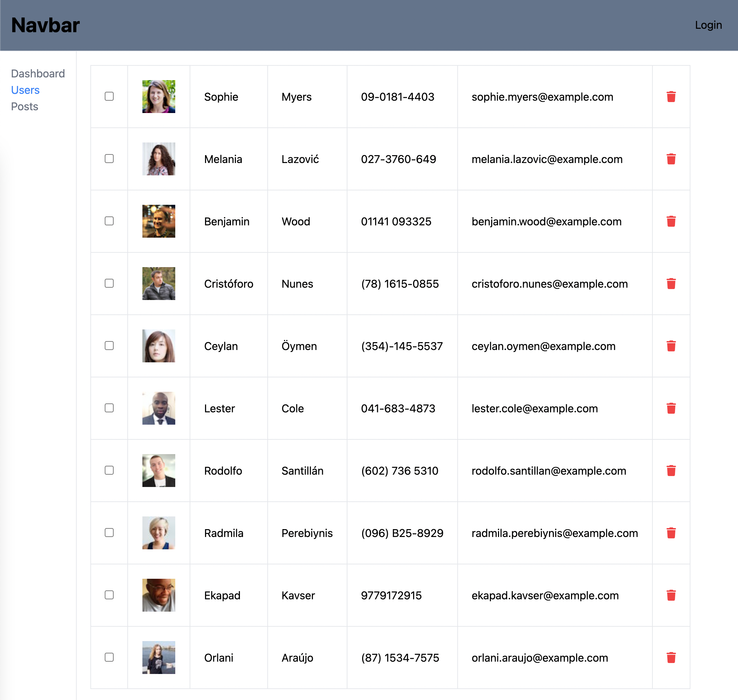Enable checkbox for Ekapad Kavser

[109, 595]
